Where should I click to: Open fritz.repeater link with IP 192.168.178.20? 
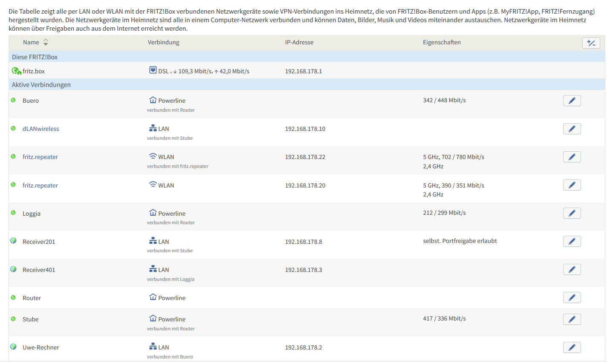point(40,185)
